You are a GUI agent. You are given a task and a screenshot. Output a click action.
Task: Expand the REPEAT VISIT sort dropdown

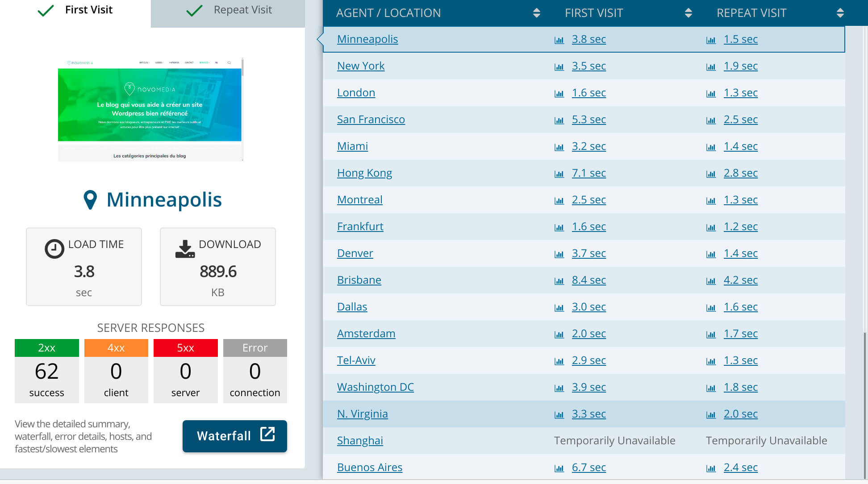(x=840, y=12)
